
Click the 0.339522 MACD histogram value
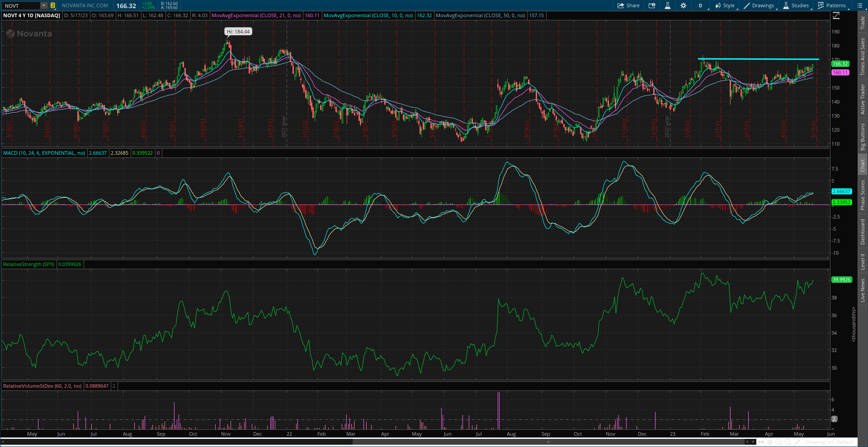142,153
